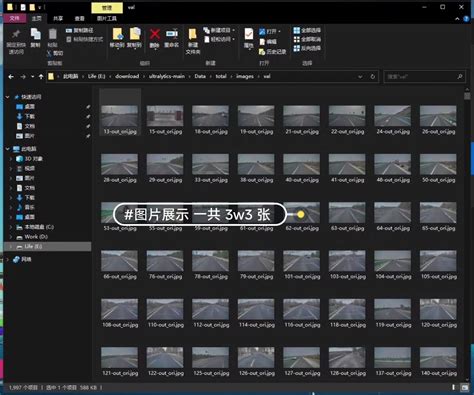This screenshot has height=395, width=474.
Task: Open the Share ribbon tab
Action: [58, 18]
